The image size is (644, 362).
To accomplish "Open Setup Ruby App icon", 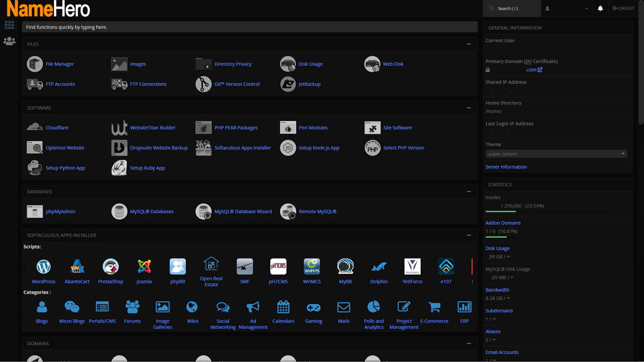I will pyautogui.click(x=119, y=168).
